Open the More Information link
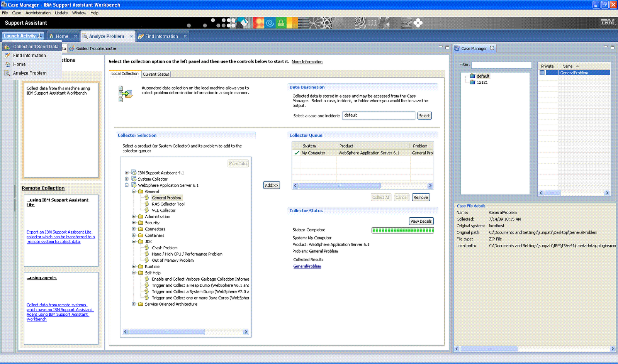 pyautogui.click(x=307, y=62)
